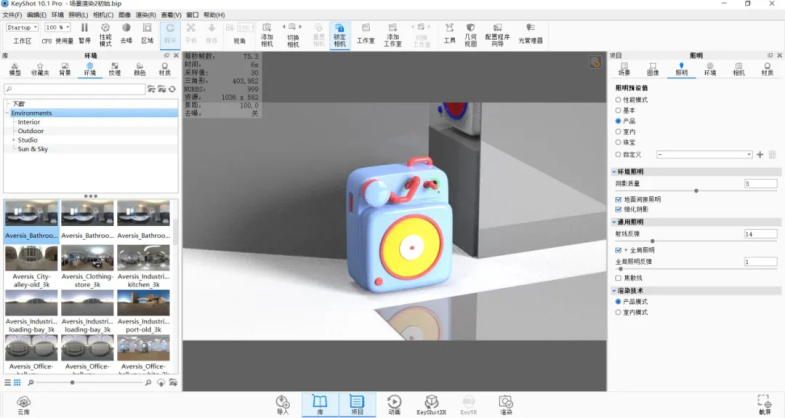This screenshot has width=785, height=418.
Task: Expand the Studio folder in the tree
Action: pyautogui.click(x=14, y=140)
